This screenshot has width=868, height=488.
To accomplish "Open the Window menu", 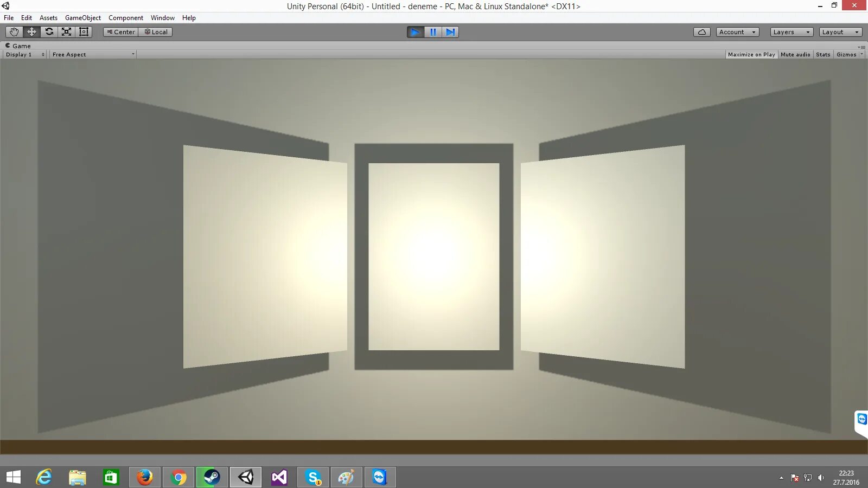I will (x=163, y=18).
